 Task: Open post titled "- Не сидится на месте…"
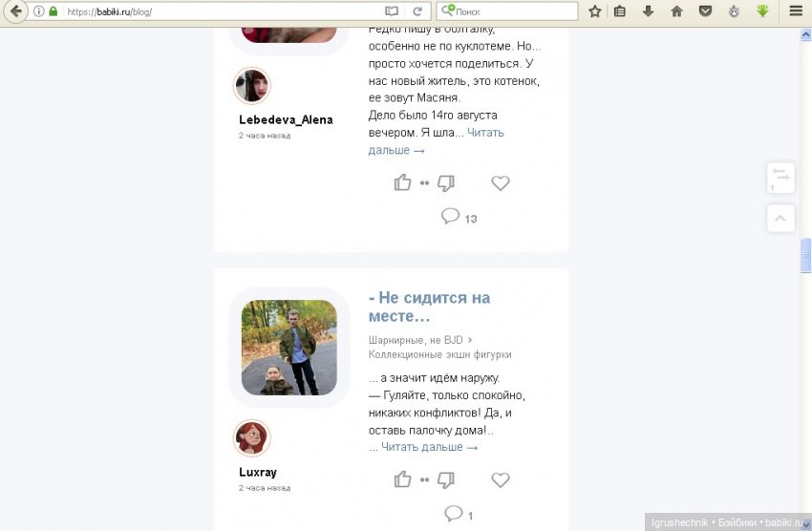point(429,307)
